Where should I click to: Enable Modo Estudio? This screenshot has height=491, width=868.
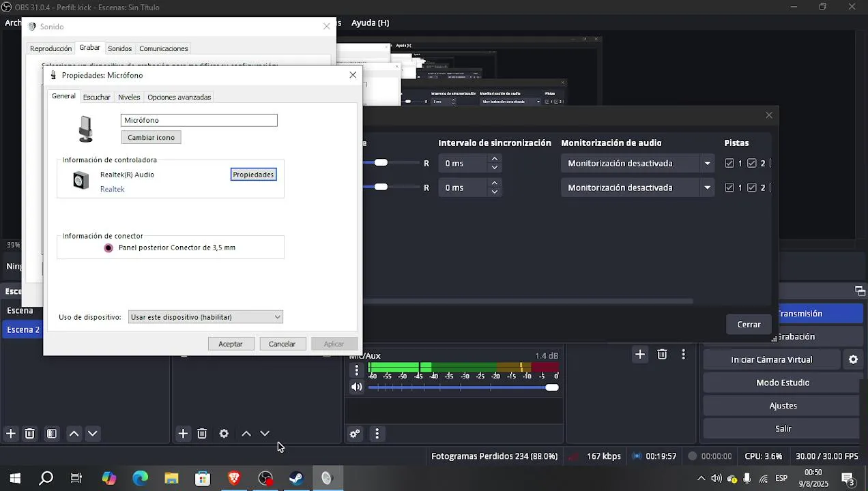click(783, 383)
